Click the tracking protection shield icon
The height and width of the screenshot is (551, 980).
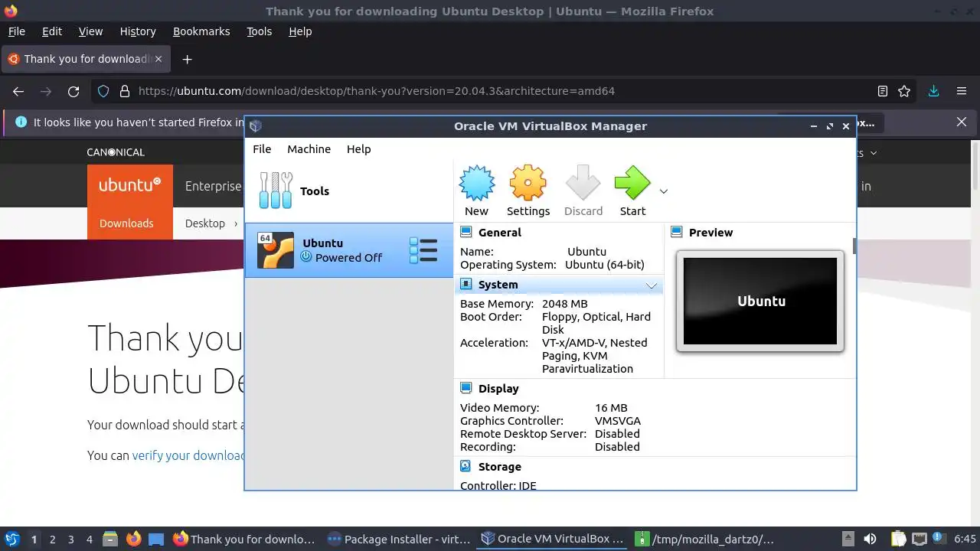click(x=103, y=91)
